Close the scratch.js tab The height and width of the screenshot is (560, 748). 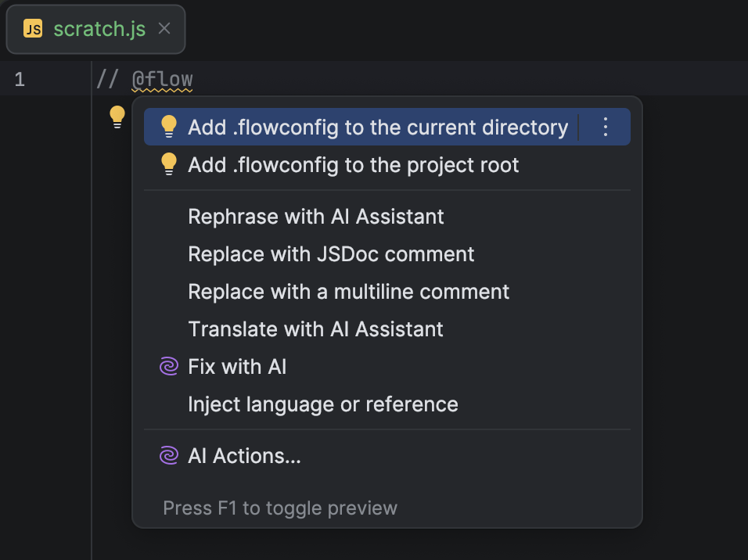(164, 28)
